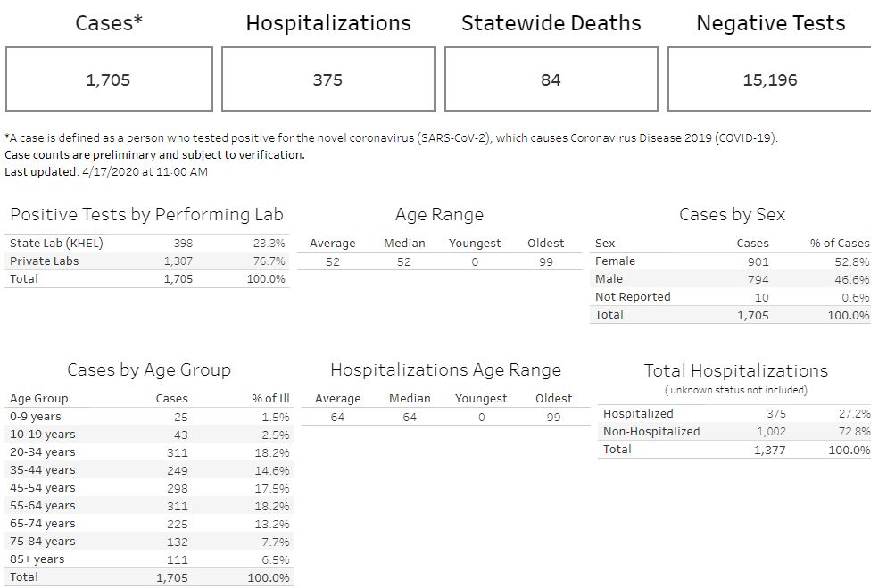Select the 85+ years age group row

37,559
